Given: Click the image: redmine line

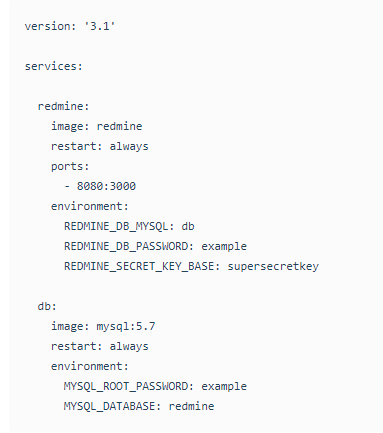Looking at the screenshot, I should tap(96, 126).
